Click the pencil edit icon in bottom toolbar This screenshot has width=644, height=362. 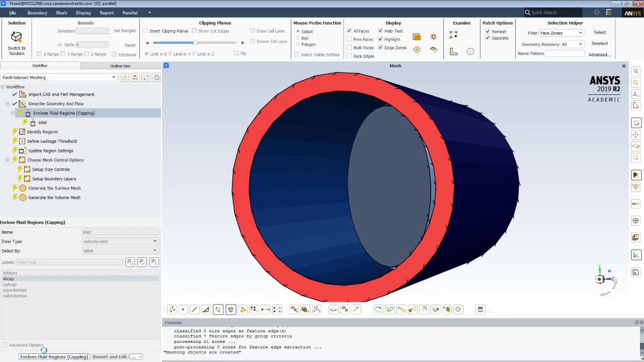[356, 309]
